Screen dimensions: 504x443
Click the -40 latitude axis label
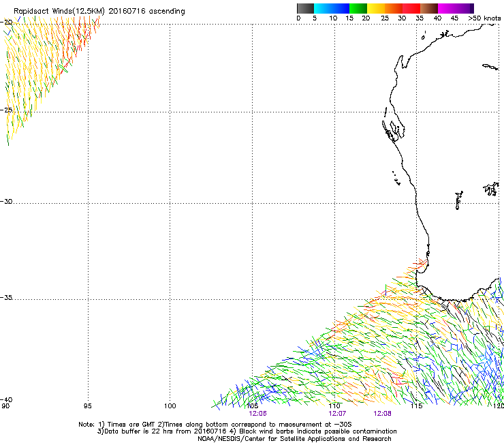[6, 399]
